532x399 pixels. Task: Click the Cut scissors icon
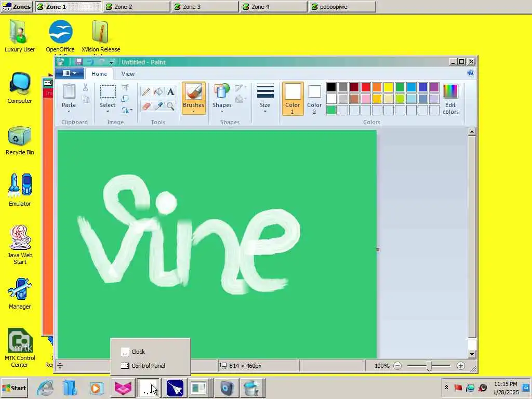[x=86, y=87]
